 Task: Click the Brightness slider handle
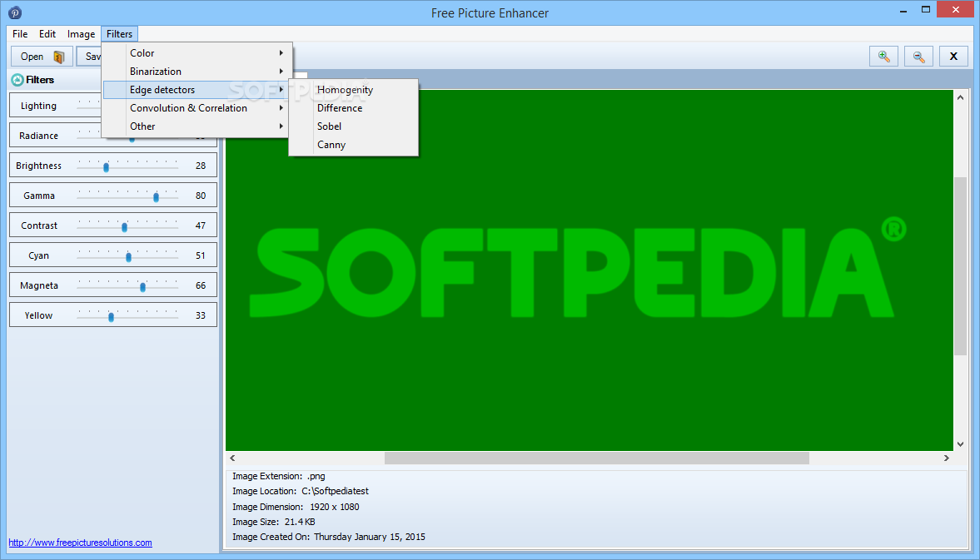[x=107, y=167]
